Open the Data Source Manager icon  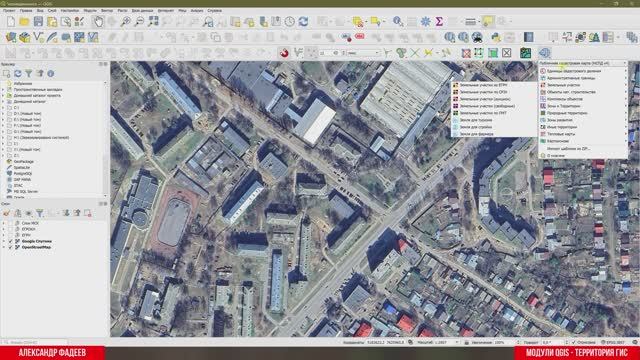click(x=11, y=38)
